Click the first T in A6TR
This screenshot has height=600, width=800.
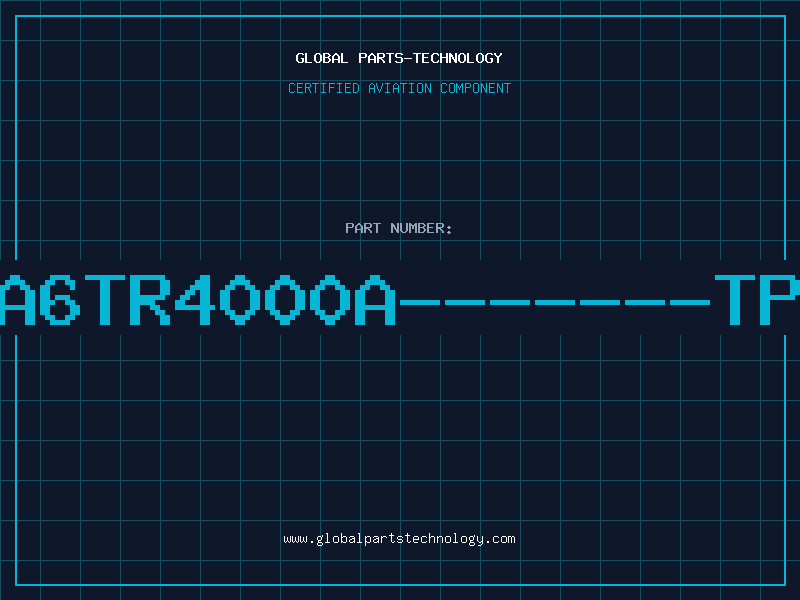[x=105, y=300]
